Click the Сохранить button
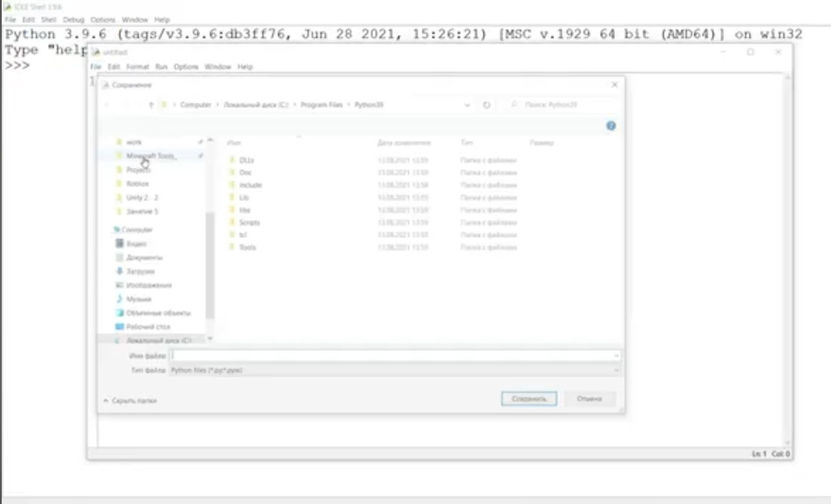Screen dimensions: 831x504 click(529, 399)
